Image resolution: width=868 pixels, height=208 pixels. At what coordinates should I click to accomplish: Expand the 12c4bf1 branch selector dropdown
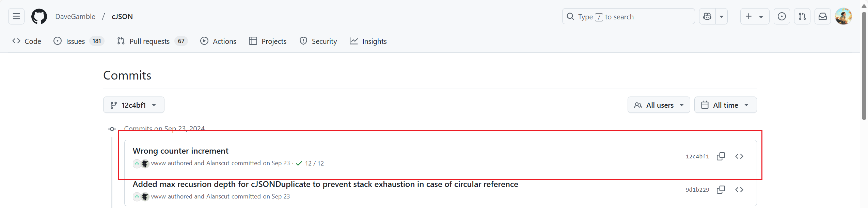pyautogui.click(x=133, y=105)
